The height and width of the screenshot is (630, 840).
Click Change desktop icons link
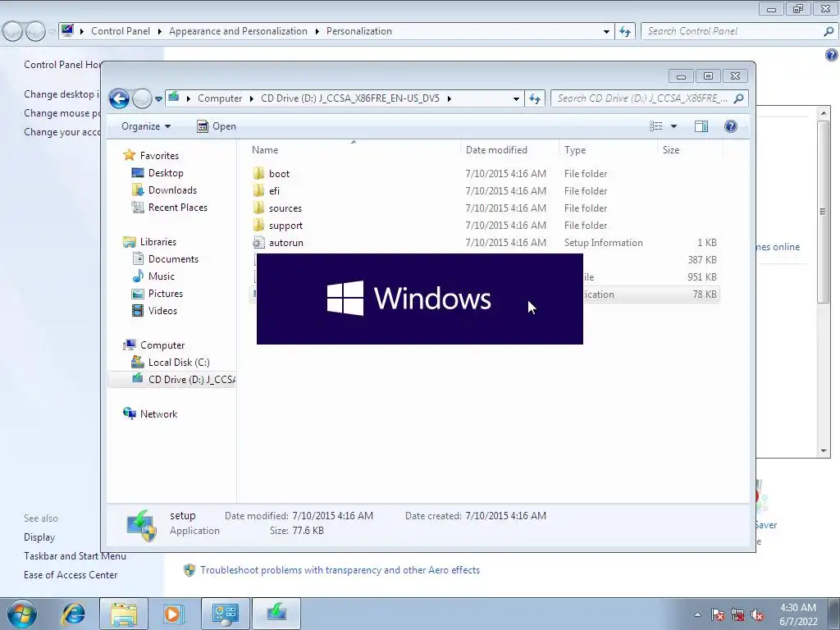[x=62, y=94]
